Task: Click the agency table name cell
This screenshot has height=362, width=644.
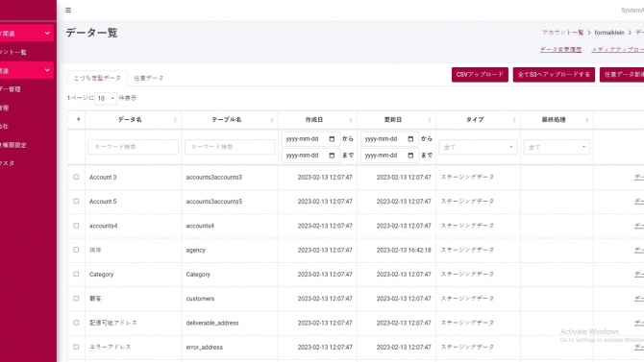Action: tap(195, 250)
